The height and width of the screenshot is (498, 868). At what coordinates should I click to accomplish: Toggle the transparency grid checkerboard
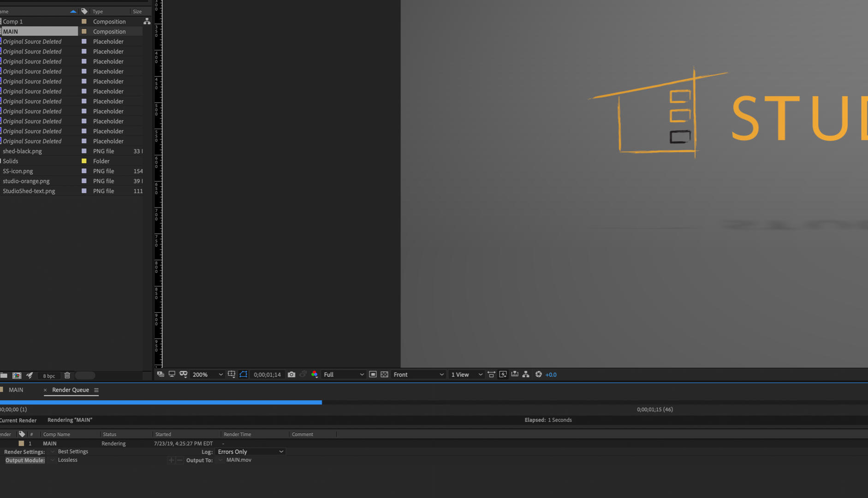tap(384, 374)
